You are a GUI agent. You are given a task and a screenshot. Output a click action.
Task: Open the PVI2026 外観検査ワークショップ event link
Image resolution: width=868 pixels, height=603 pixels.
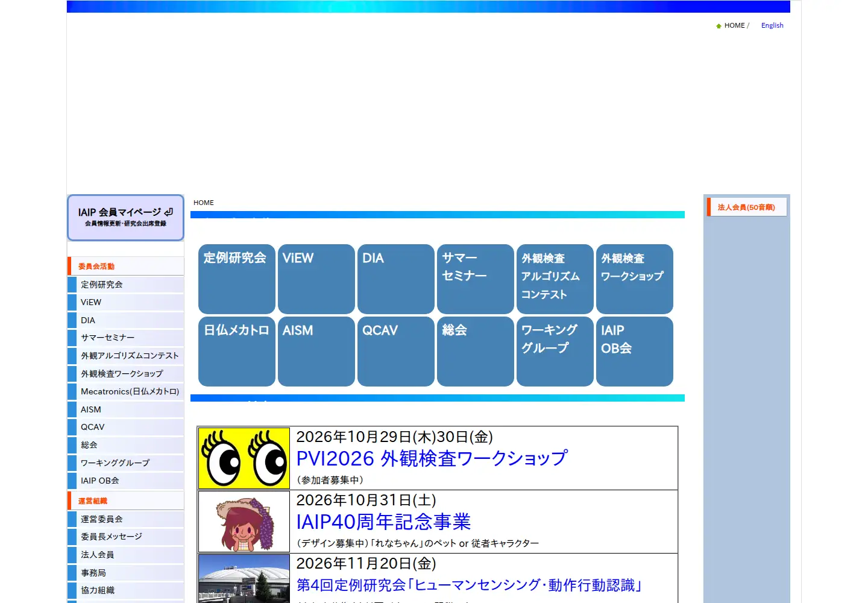click(x=432, y=458)
